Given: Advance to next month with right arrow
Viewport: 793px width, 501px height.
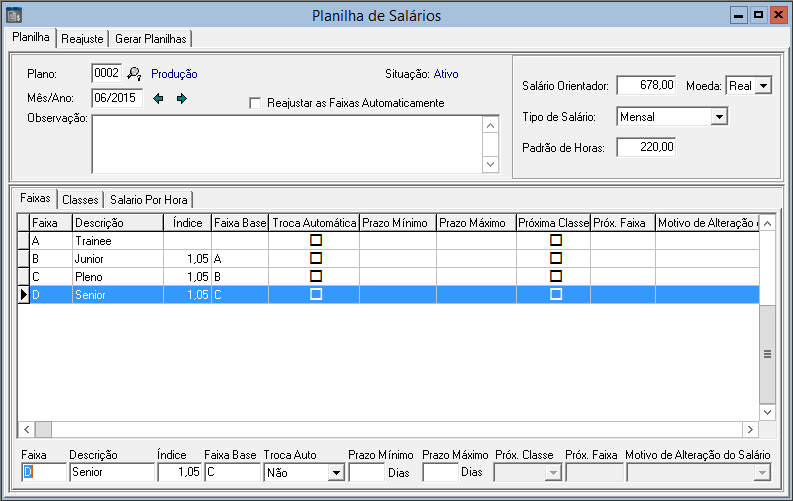Looking at the screenshot, I should [x=181, y=98].
